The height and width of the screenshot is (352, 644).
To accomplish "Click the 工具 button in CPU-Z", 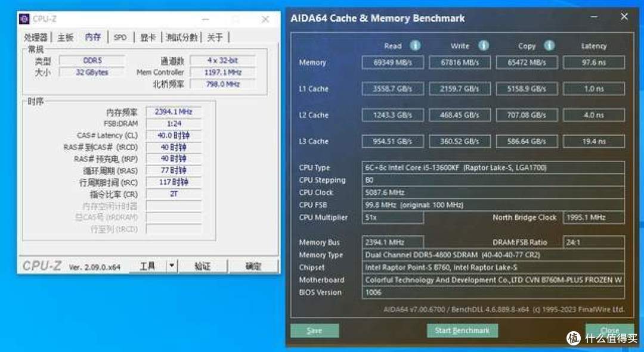I will (147, 266).
